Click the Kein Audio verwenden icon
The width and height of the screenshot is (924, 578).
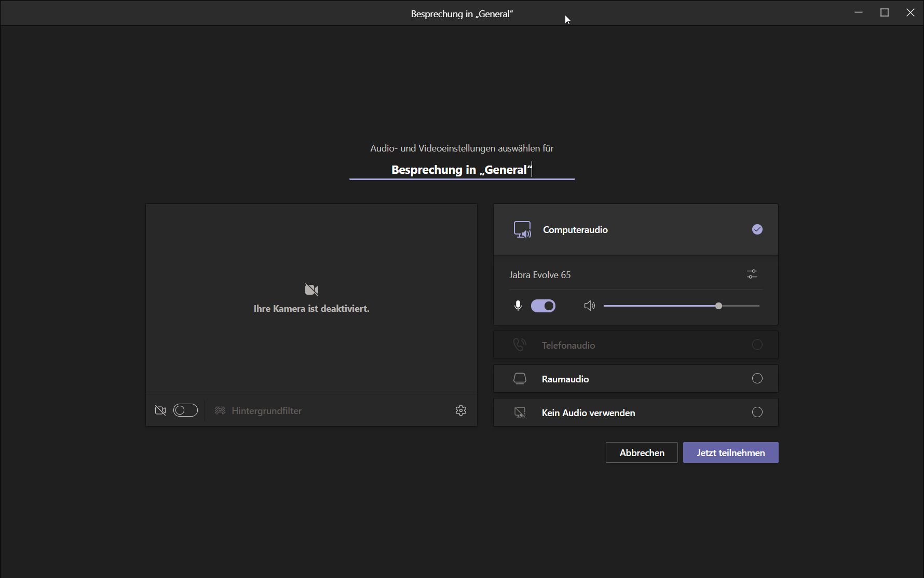pos(520,412)
